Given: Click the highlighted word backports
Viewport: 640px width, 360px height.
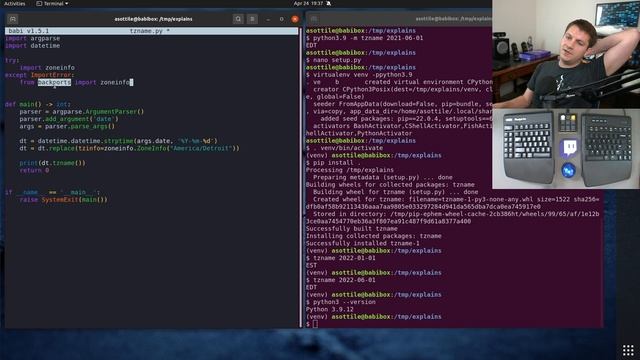Looking at the screenshot, I should (x=54, y=82).
